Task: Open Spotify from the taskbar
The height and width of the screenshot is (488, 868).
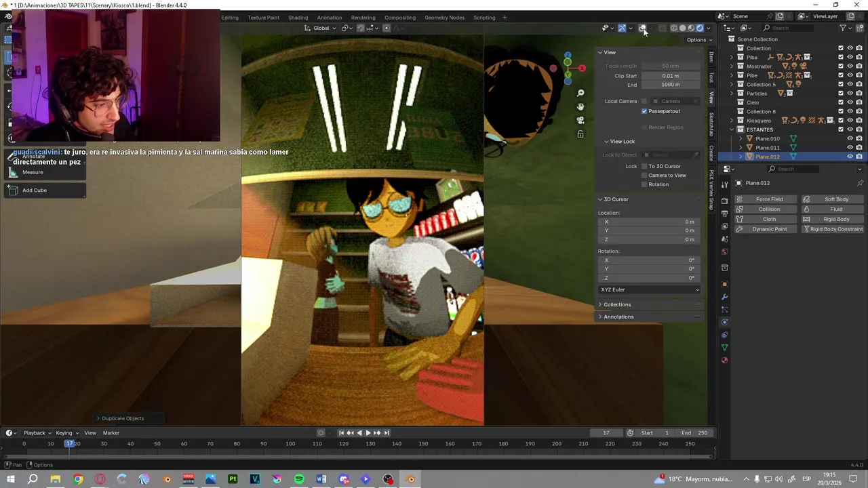Action: click(299, 479)
